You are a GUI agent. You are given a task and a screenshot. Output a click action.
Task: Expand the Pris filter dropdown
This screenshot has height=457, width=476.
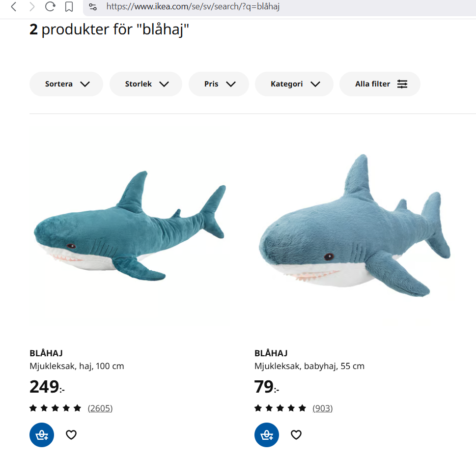pos(219,84)
